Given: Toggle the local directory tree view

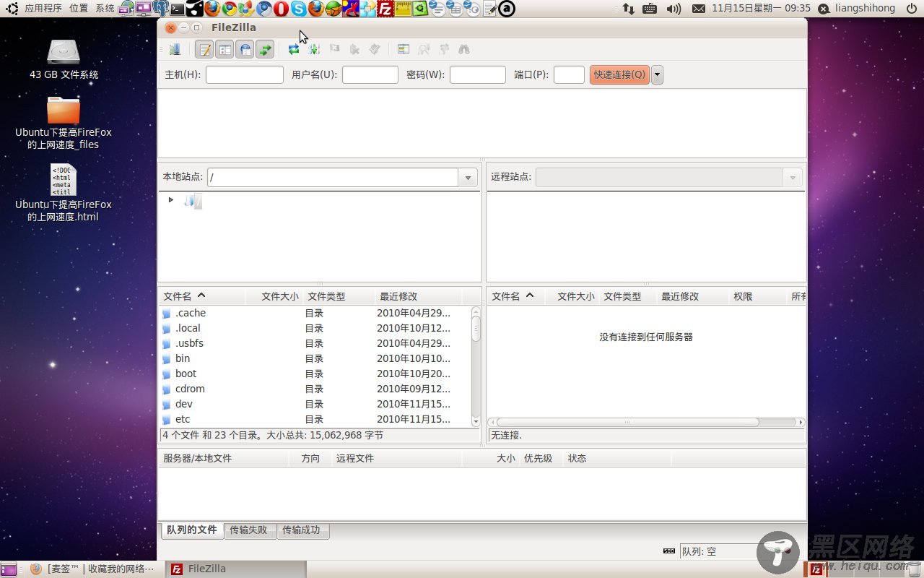Looking at the screenshot, I should tap(225, 50).
